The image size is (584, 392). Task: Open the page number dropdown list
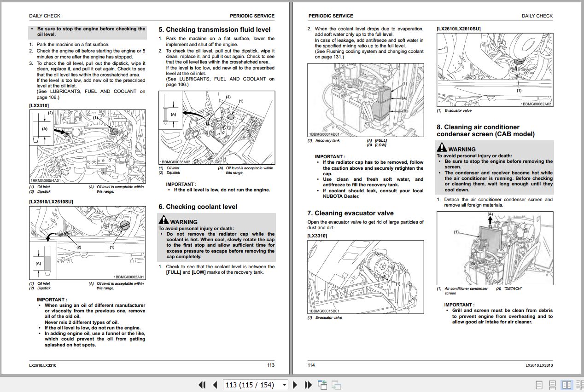(284, 385)
